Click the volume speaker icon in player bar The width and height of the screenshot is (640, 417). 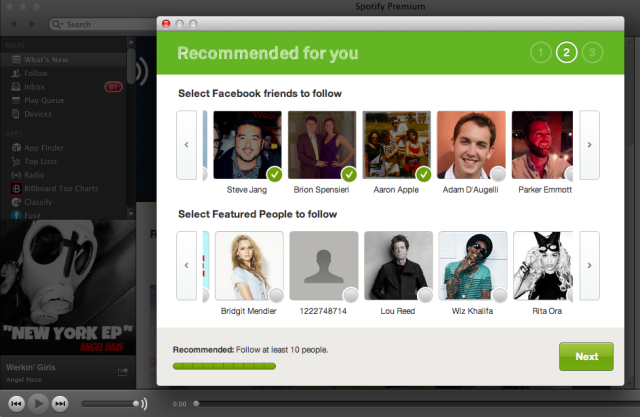(143, 404)
